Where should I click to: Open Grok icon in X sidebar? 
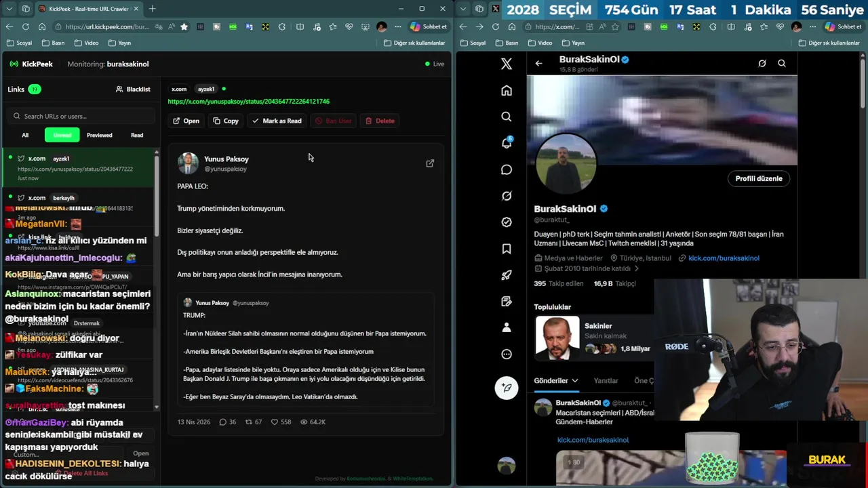pos(507,196)
